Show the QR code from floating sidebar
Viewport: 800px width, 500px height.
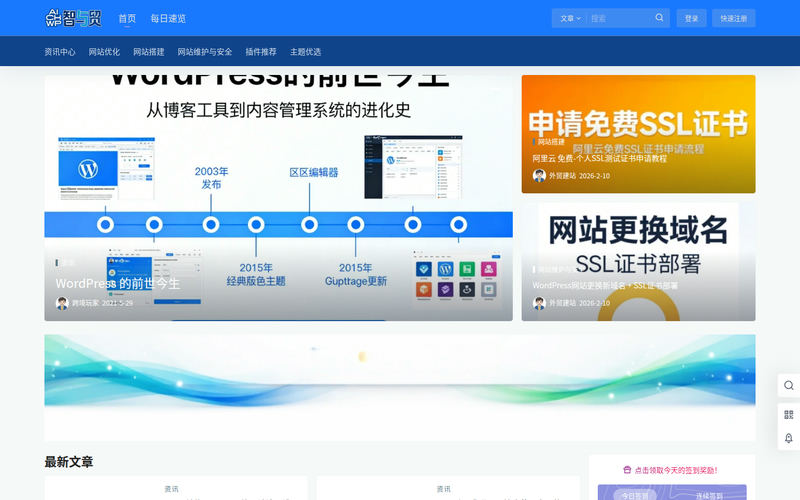coord(788,414)
